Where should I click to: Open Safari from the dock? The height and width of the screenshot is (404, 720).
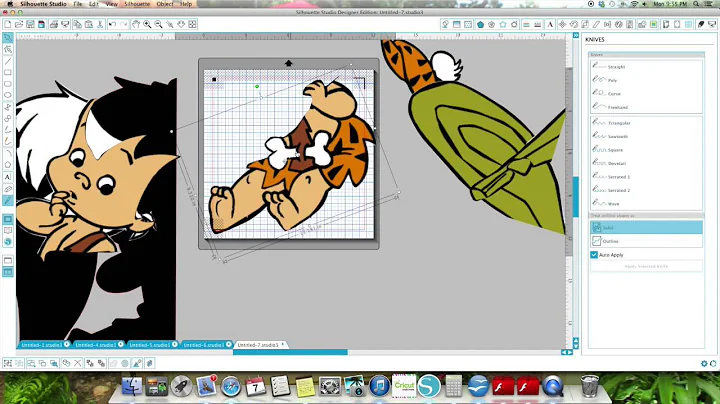pos(231,386)
